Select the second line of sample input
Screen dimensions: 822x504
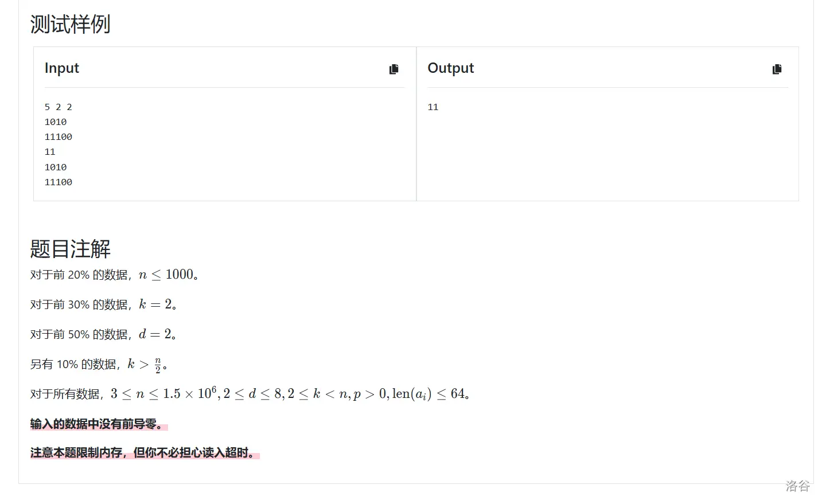coord(56,122)
